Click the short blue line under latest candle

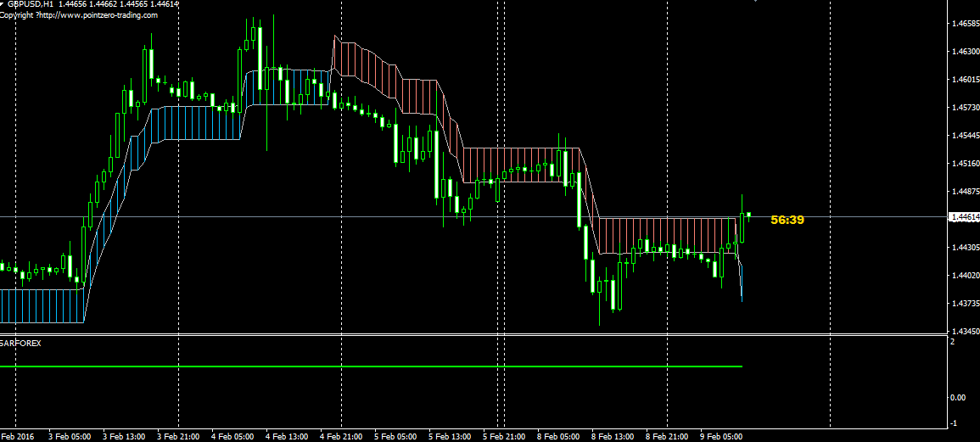(x=742, y=284)
